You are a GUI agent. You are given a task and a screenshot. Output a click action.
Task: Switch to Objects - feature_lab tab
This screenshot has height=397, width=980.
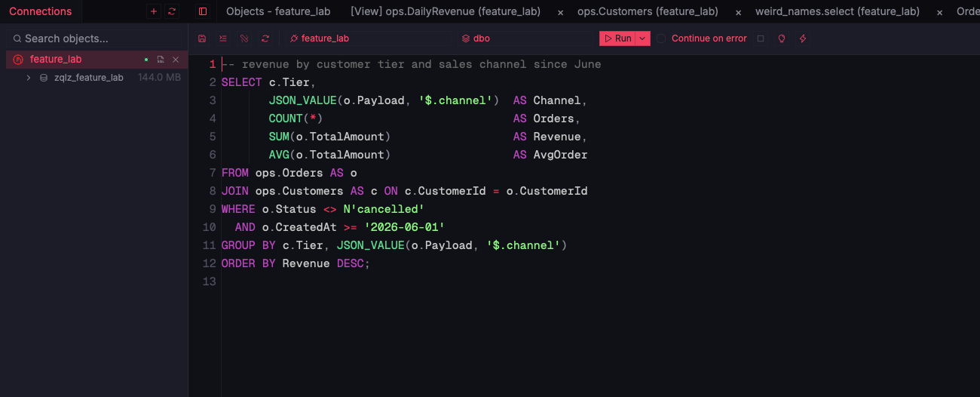(x=278, y=11)
